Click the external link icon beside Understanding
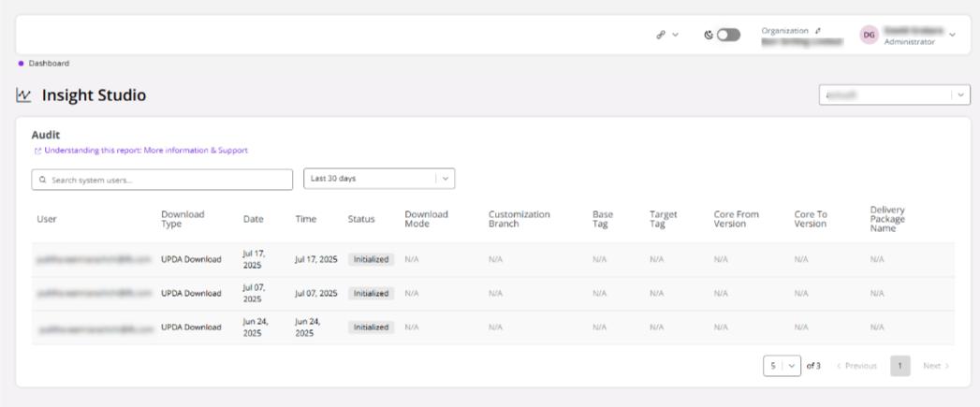This screenshot has width=980, height=407. (x=38, y=151)
